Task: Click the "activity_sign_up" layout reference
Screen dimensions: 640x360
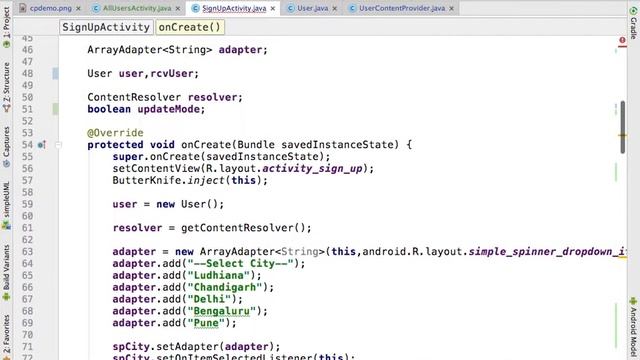Action: (x=312, y=168)
